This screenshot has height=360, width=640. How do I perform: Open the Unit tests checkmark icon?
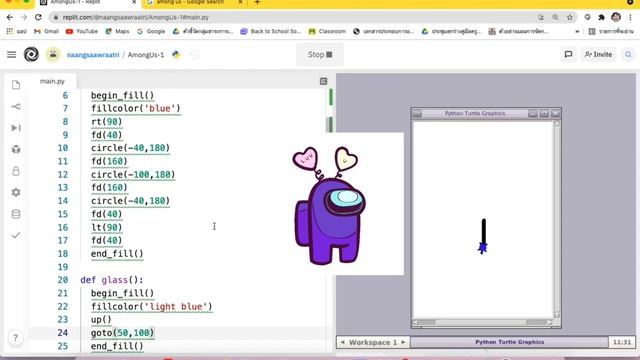point(16,235)
